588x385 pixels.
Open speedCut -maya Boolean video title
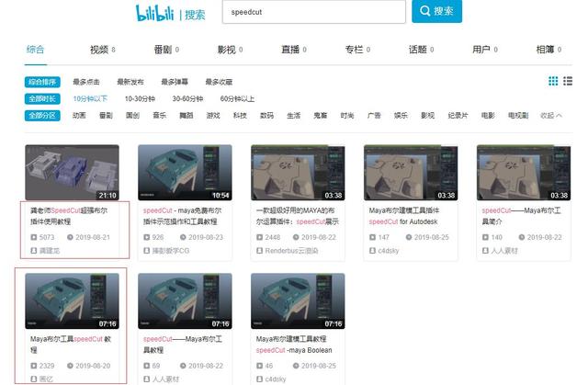click(294, 345)
